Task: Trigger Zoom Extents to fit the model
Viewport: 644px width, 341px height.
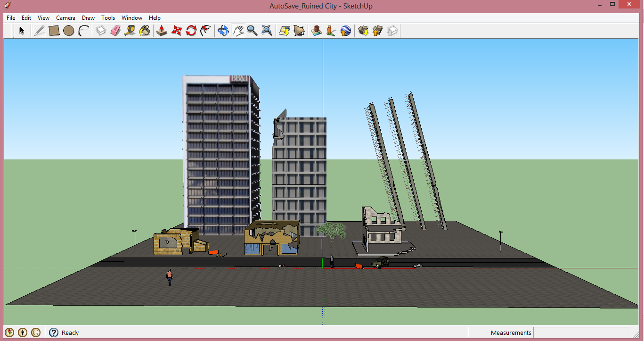Action: [267, 30]
